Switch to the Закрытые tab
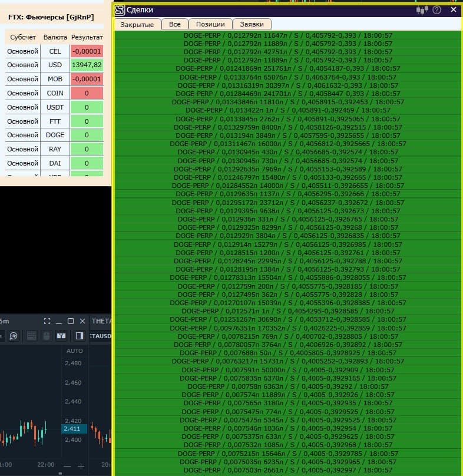The width and height of the screenshot is (463, 476). (137, 24)
